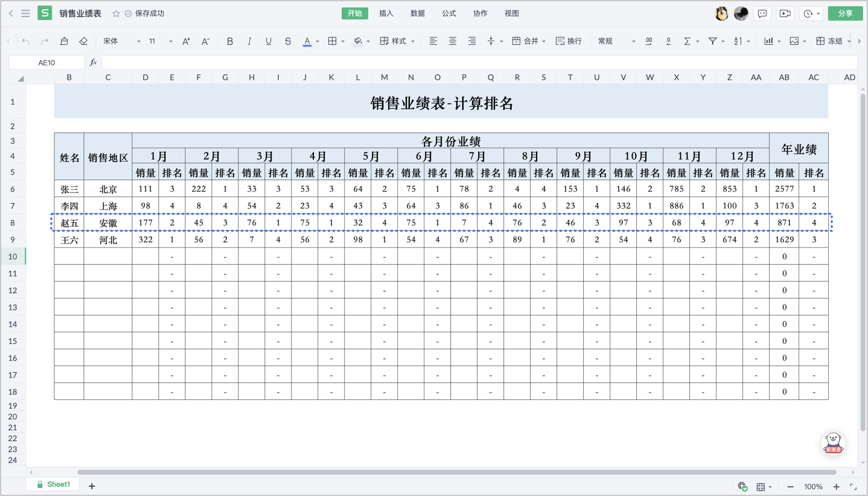The image size is (868, 496).
Task: Click the green 分享 share button
Action: coord(845,13)
